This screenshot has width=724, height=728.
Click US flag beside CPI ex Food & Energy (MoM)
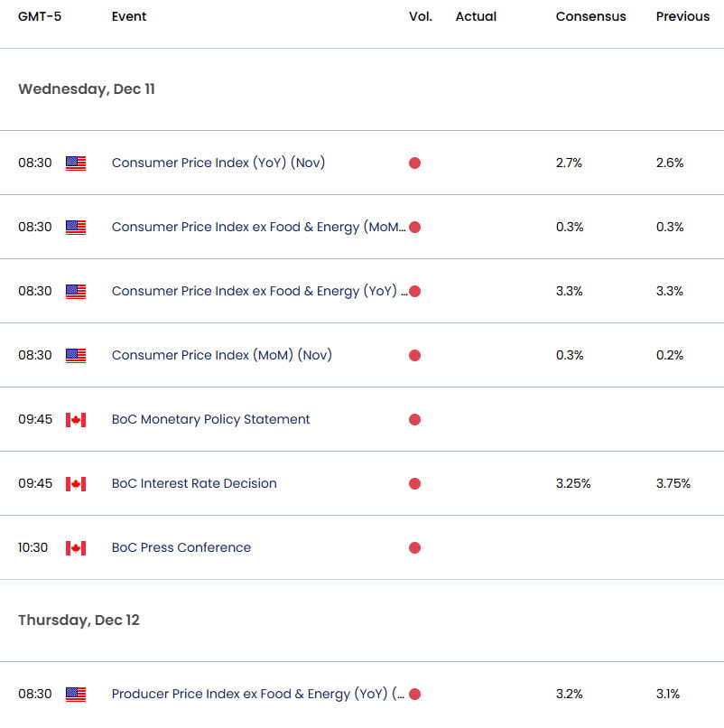76,228
